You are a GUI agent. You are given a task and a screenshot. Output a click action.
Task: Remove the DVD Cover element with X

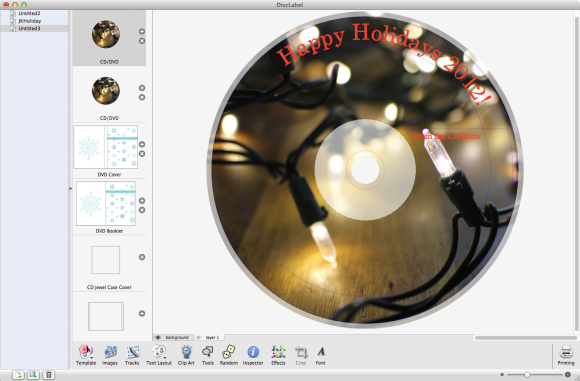point(142,154)
